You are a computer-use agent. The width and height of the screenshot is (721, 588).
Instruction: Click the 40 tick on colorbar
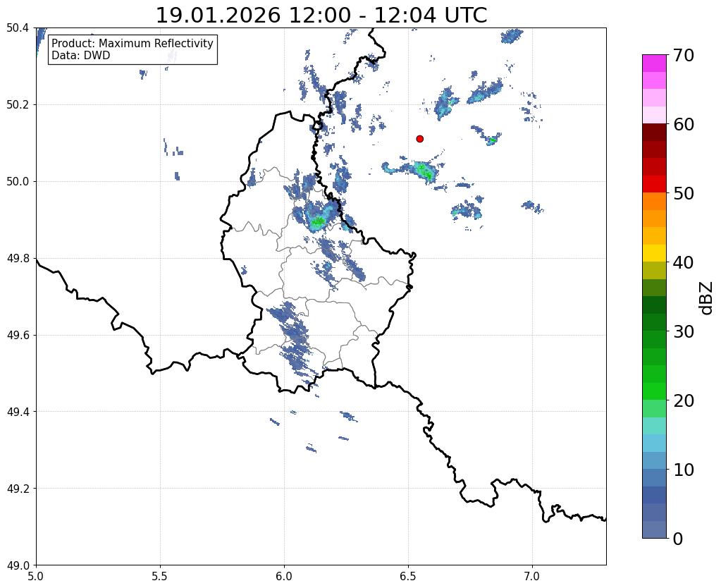click(684, 262)
